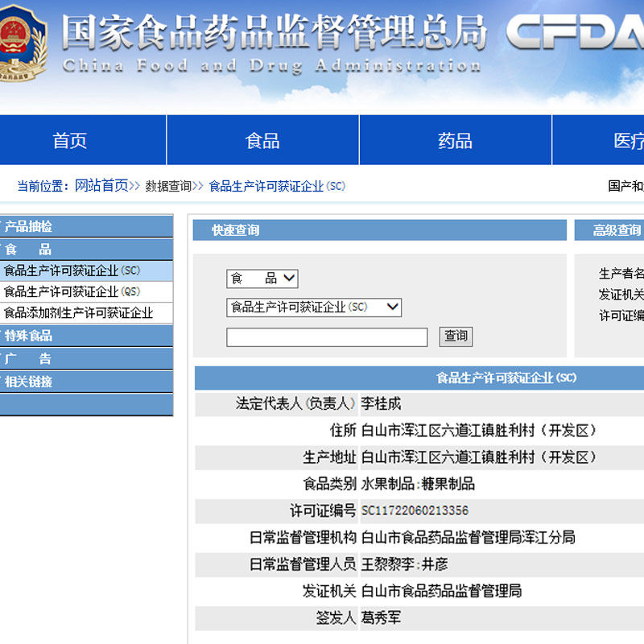The image size is (644, 644).
Task: Open the 食品 category dropdown
Action: coord(262,279)
